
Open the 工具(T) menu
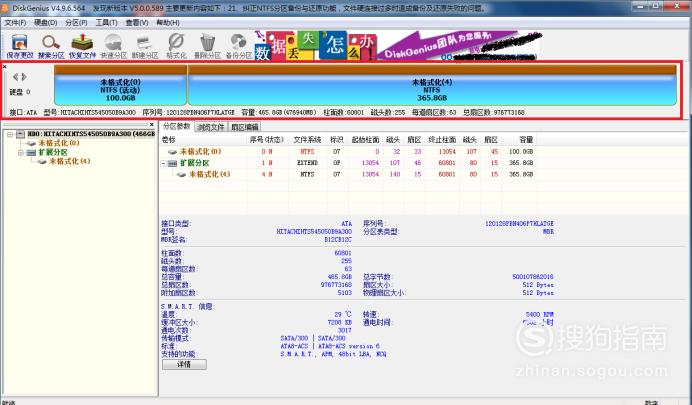click(x=106, y=22)
